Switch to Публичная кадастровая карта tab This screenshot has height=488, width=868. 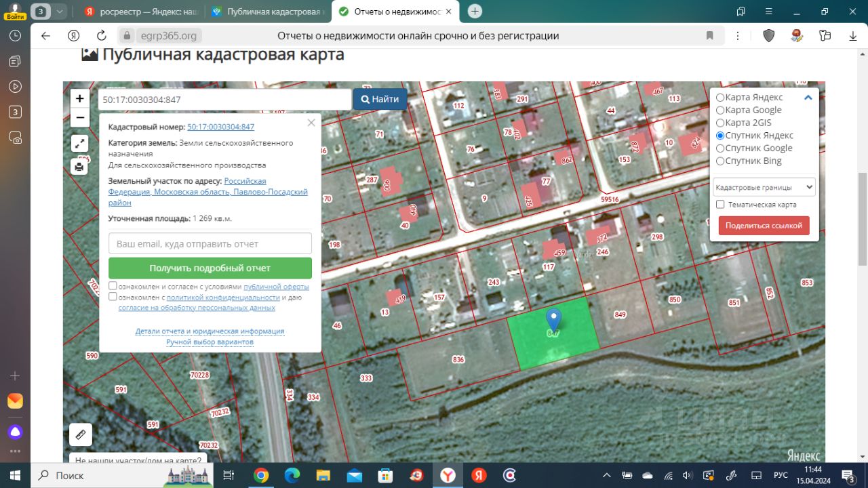point(267,12)
